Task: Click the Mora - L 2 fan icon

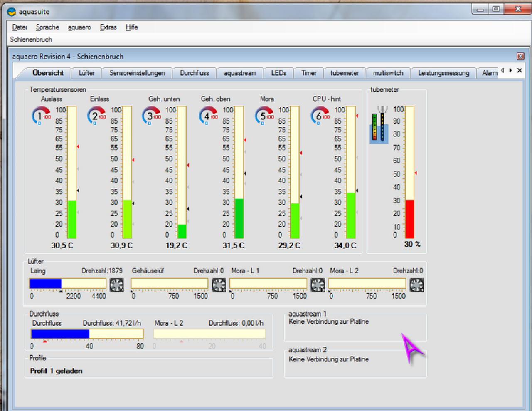Action: point(416,285)
